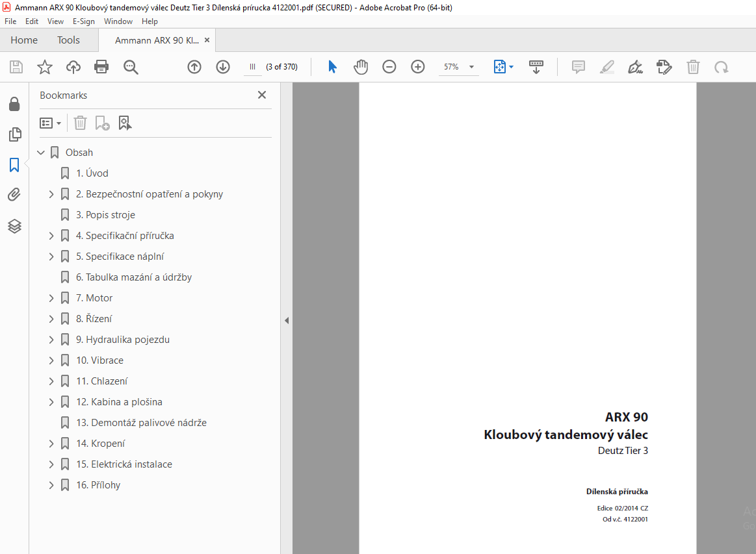This screenshot has width=756, height=554.
Task: Click the page number input field
Action: pyautogui.click(x=253, y=67)
